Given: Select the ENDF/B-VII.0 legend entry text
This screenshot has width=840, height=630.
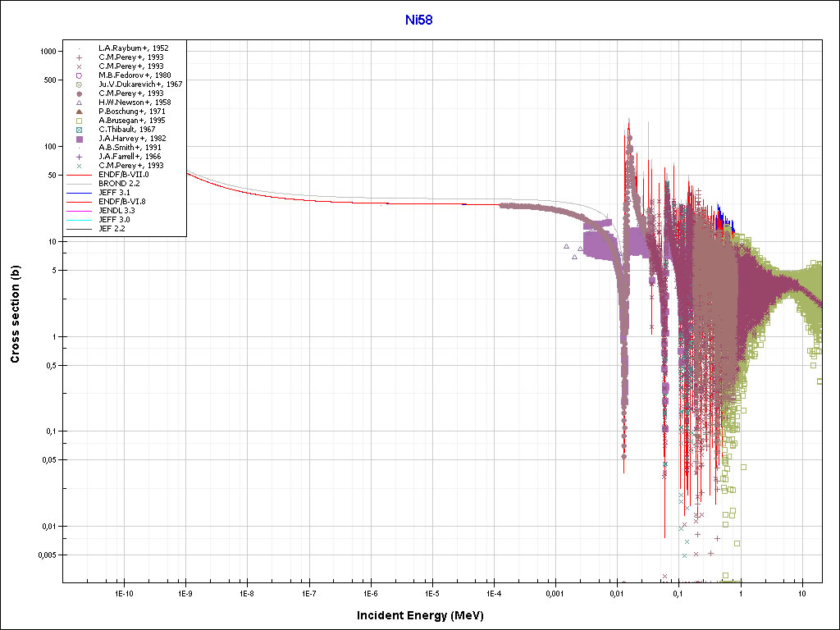Looking at the screenshot, I should pos(123,175).
